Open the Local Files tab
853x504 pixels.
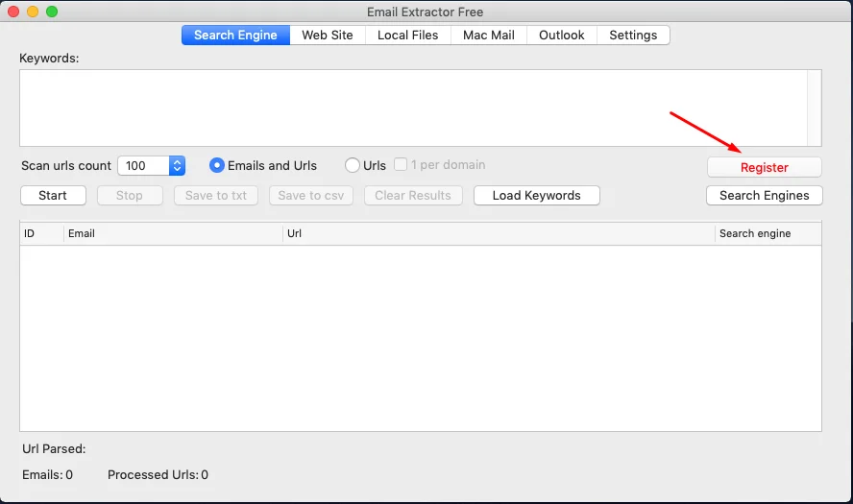tap(408, 36)
